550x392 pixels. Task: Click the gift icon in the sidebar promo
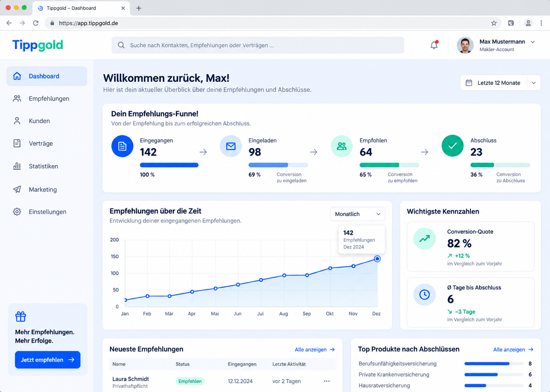[21, 317]
